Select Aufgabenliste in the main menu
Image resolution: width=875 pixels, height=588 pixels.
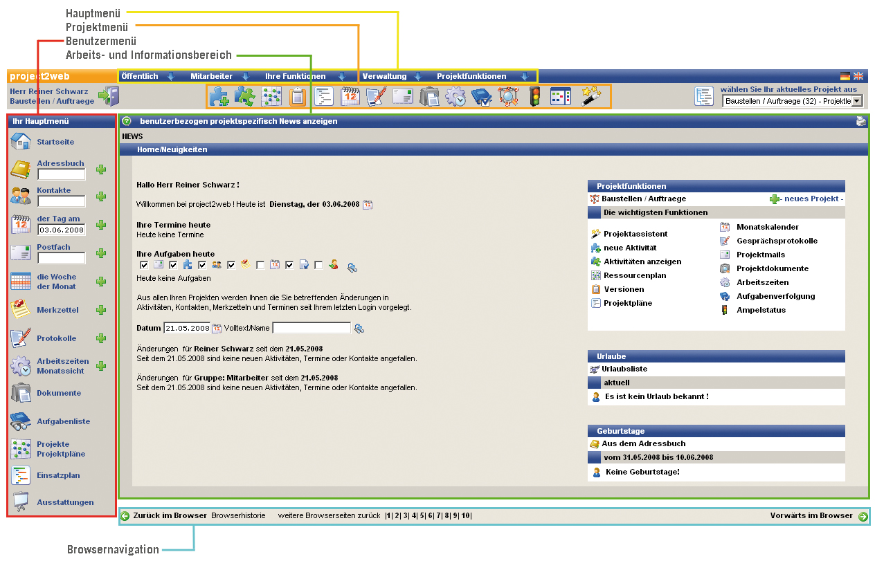(64, 421)
